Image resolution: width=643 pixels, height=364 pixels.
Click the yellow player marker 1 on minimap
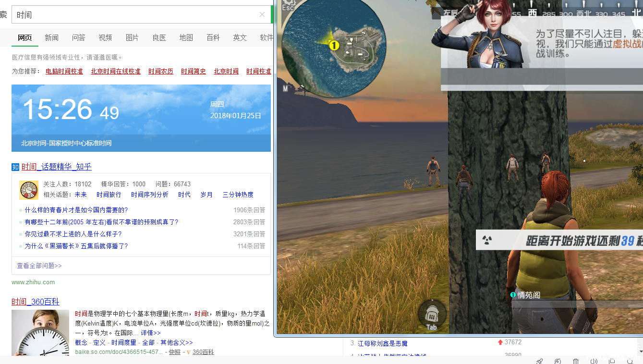click(334, 45)
